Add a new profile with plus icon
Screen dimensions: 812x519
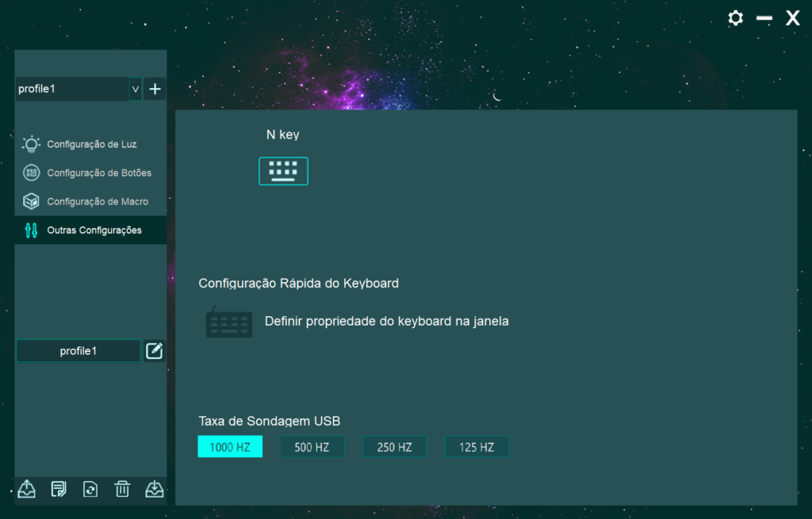[155, 89]
